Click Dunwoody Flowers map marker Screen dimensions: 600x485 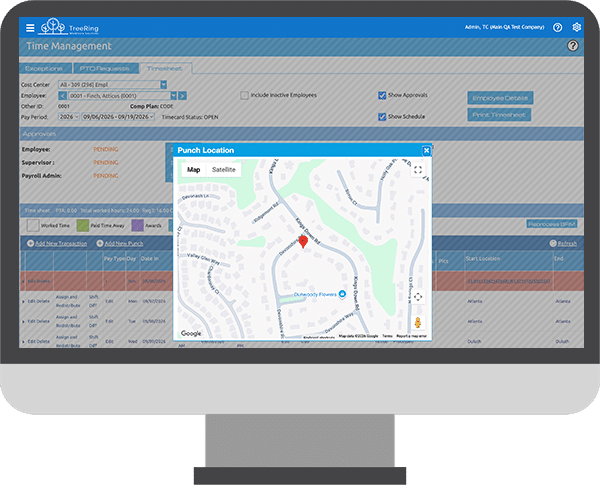(x=342, y=294)
